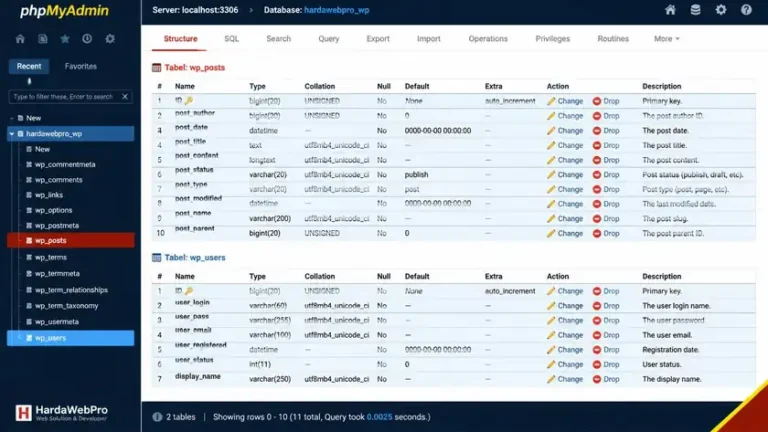Image resolution: width=768 pixels, height=432 pixels.
Task: Open the Operations tab
Action: (x=488, y=39)
